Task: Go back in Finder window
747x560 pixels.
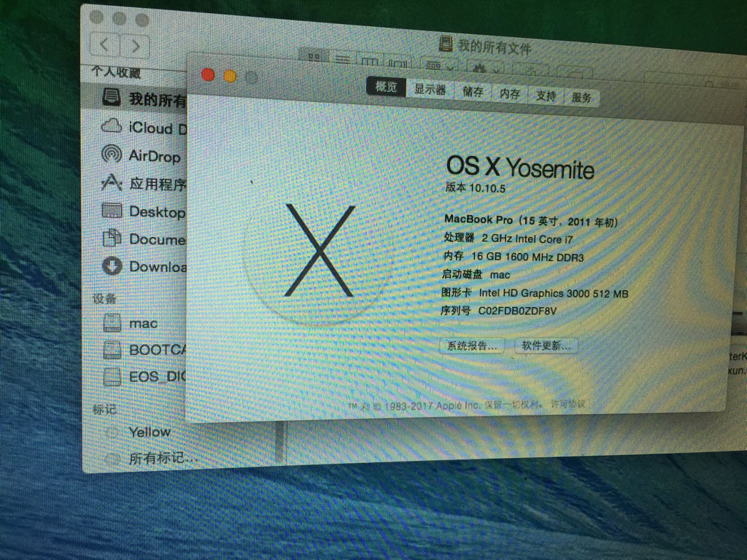Action: [x=104, y=44]
